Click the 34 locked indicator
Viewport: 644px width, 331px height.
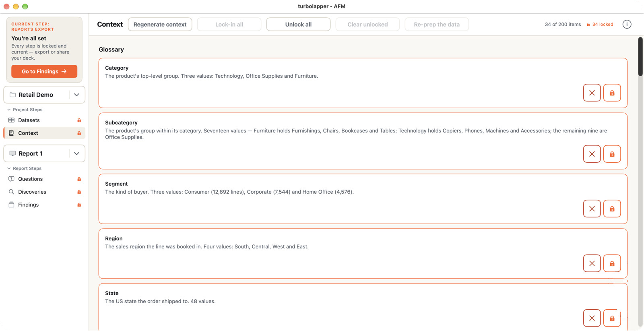pos(600,25)
